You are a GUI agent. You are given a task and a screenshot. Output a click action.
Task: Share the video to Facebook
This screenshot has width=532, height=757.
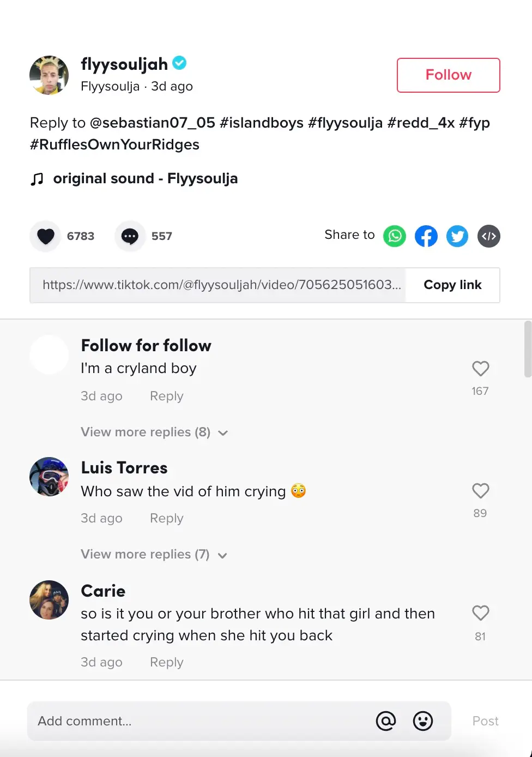pyautogui.click(x=426, y=236)
